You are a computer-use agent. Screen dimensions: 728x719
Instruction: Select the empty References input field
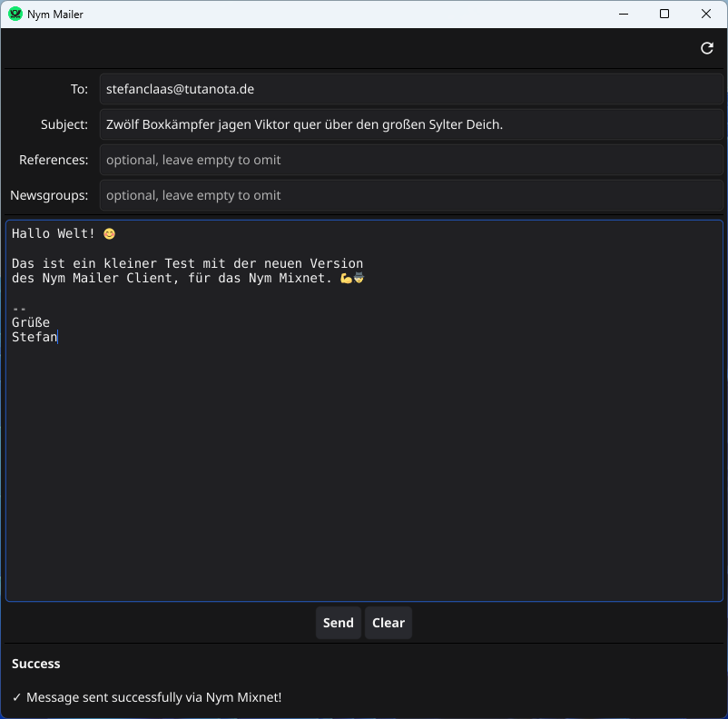click(410, 160)
